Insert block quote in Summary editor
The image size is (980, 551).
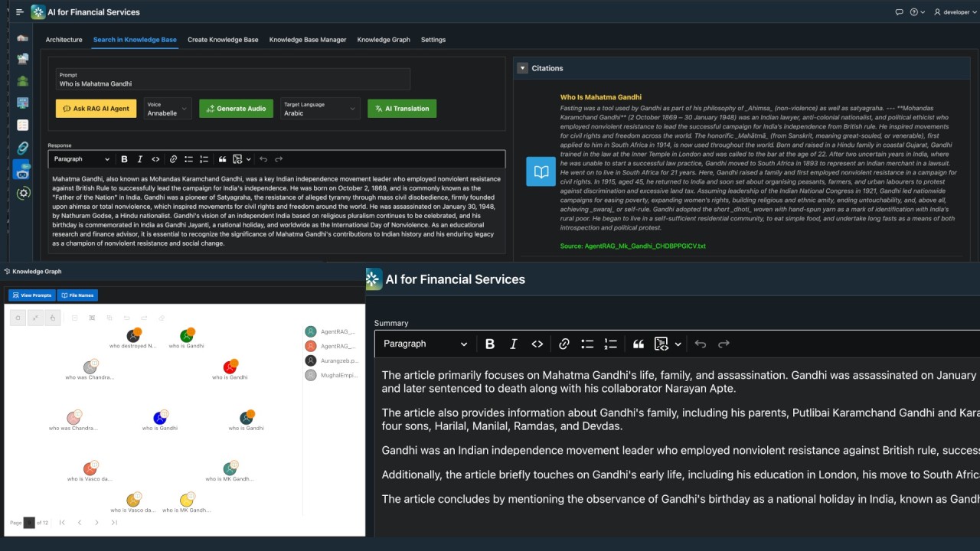(x=639, y=344)
